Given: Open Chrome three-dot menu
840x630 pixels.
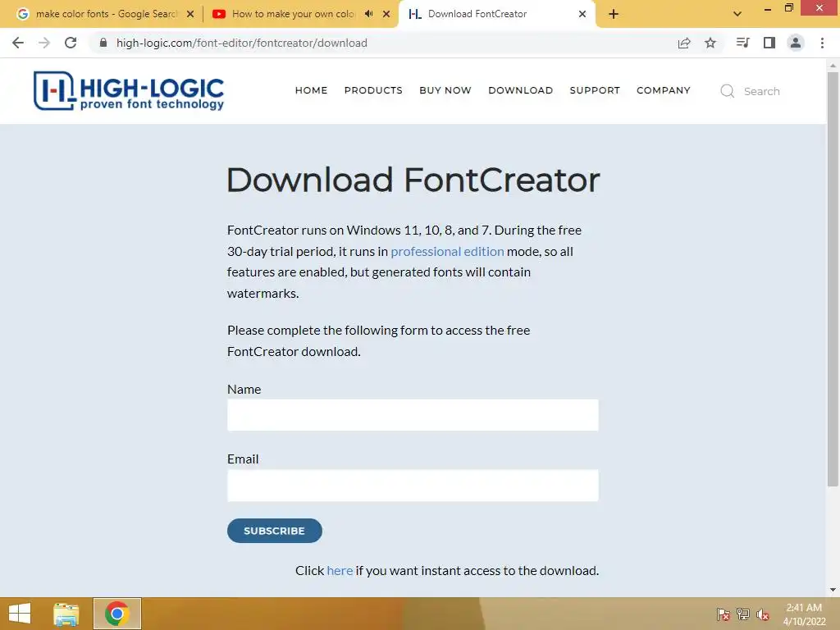Looking at the screenshot, I should 822,43.
